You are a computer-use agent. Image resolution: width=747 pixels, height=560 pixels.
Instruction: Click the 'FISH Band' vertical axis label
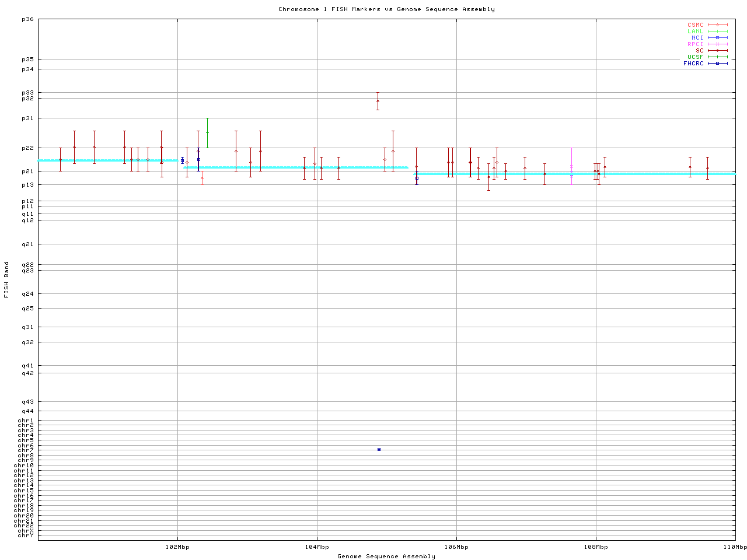[7, 279]
